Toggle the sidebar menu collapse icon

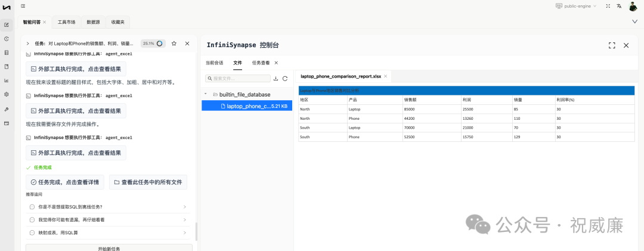pyautogui.click(x=23, y=6)
